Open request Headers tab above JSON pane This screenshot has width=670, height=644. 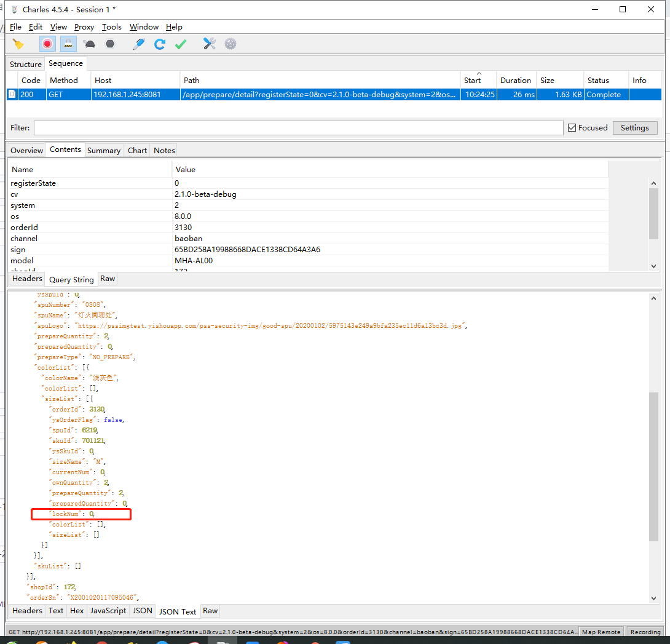27,279
